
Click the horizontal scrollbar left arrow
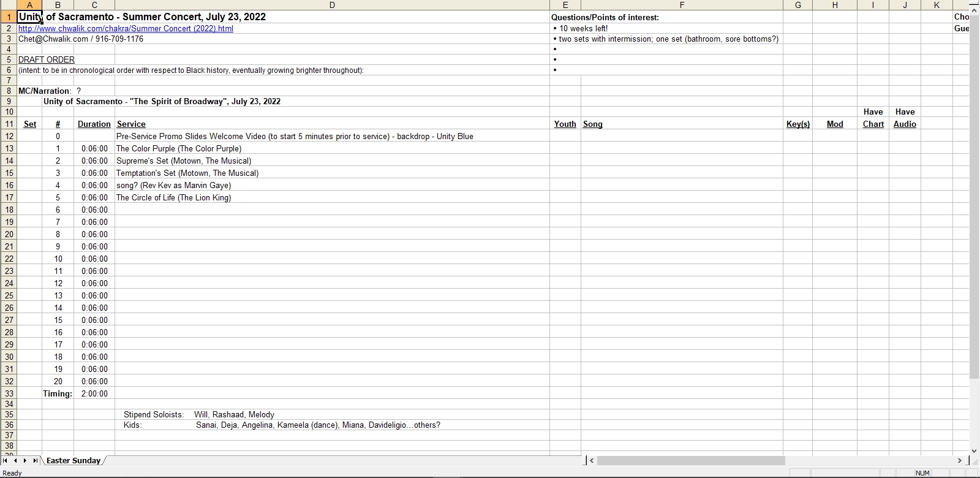pyautogui.click(x=591, y=460)
